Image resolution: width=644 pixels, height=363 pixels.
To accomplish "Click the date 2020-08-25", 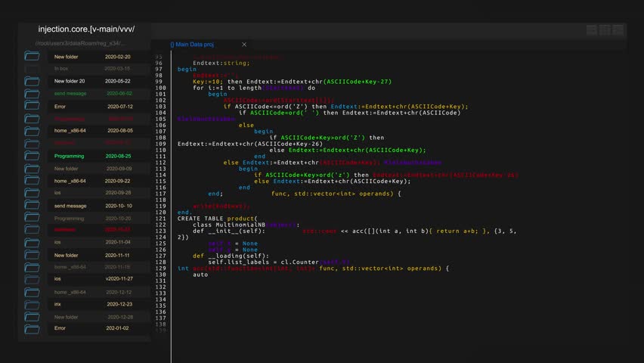I will click(x=118, y=157).
